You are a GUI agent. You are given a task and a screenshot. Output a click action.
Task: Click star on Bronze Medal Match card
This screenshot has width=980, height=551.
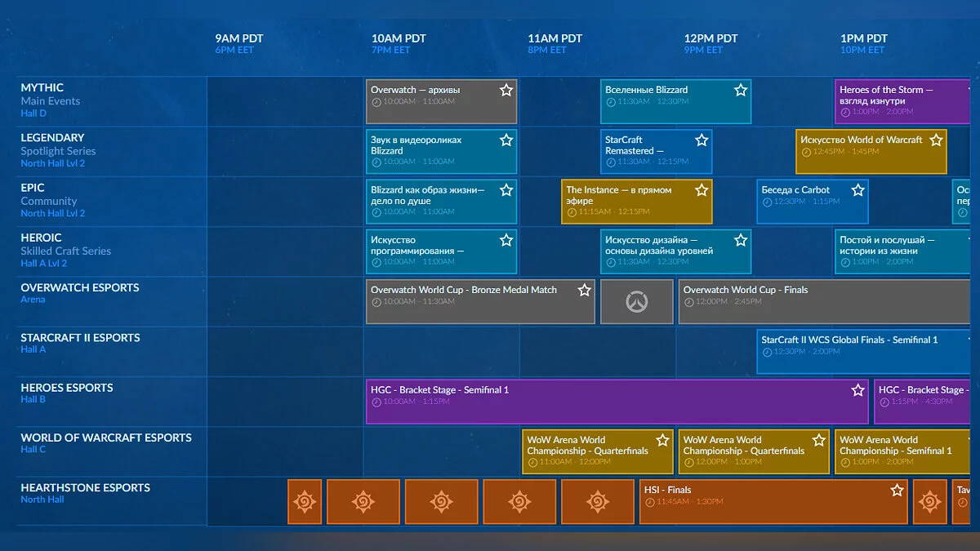584,290
